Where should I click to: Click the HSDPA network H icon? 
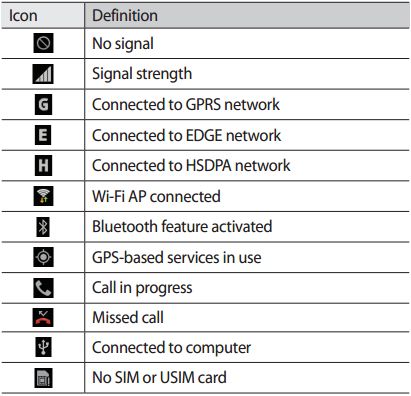click(43, 165)
